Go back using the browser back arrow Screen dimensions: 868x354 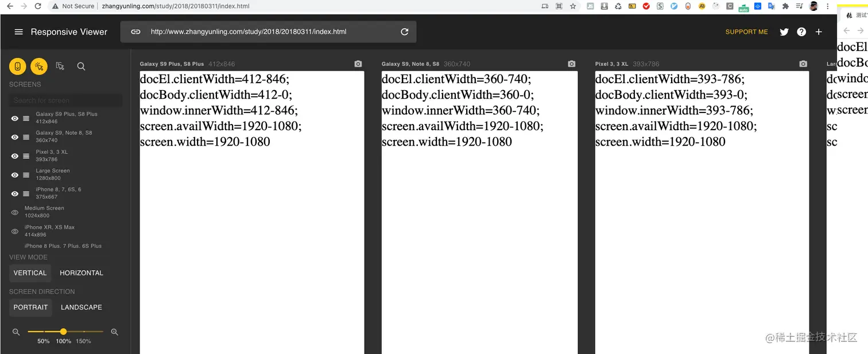click(10, 6)
